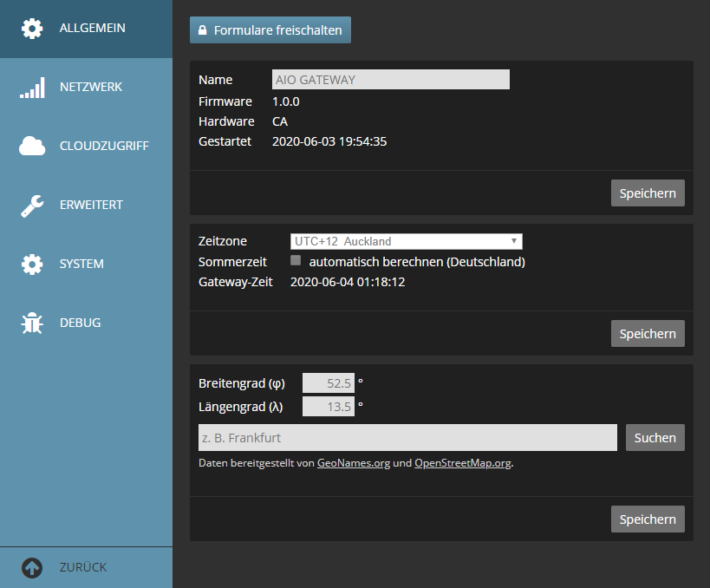
Task: Save the name section with Speichern
Action: [648, 193]
